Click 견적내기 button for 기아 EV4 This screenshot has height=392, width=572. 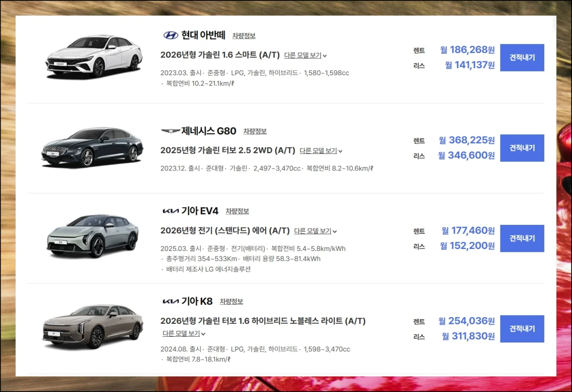[522, 238]
